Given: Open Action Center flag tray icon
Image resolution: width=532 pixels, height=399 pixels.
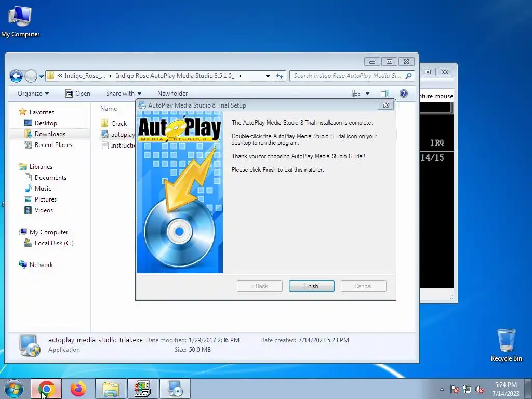Looking at the screenshot, I should [x=455, y=389].
